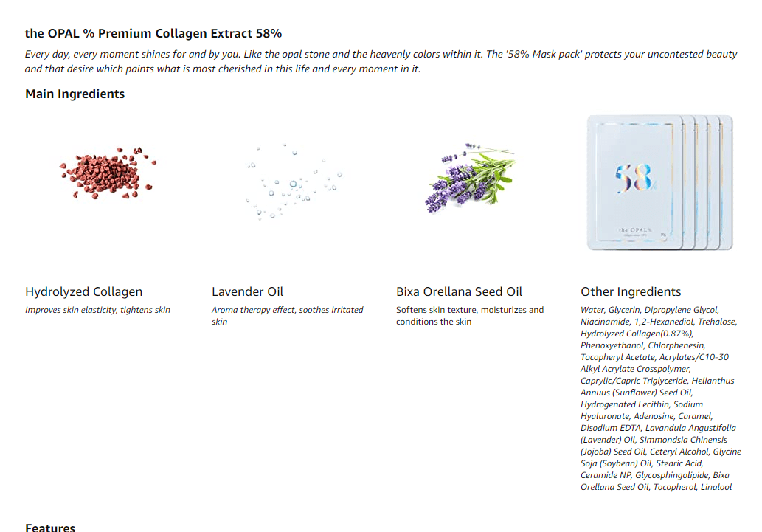Click the full ingredients list paragraph

tap(660, 398)
